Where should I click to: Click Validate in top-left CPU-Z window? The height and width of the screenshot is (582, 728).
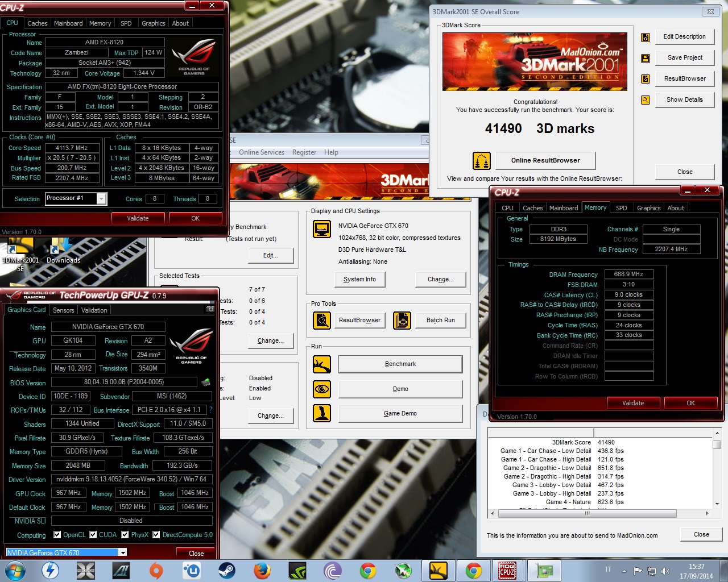pyautogui.click(x=138, y=218)
